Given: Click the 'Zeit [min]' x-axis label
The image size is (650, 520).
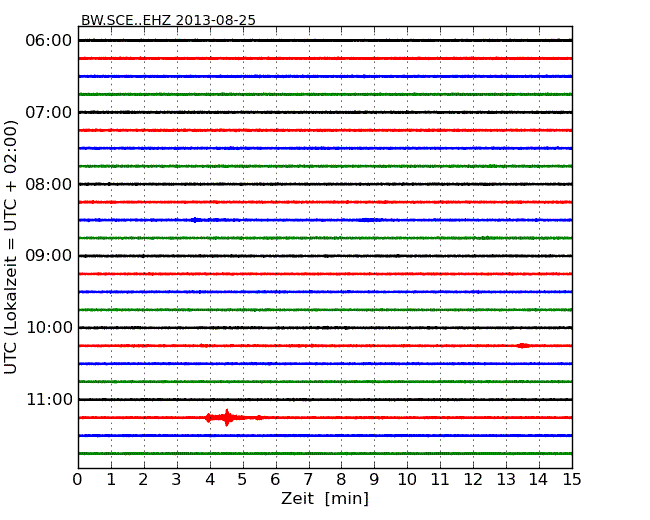Looking at the screenshot, I should point(325,498).
